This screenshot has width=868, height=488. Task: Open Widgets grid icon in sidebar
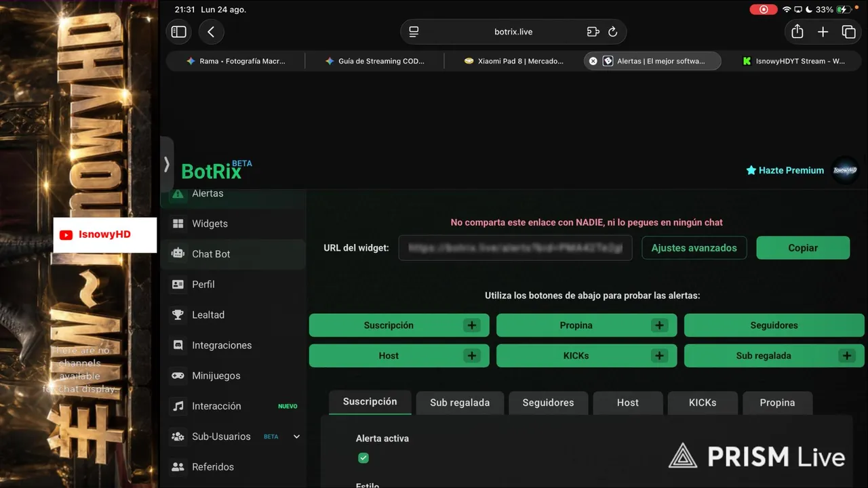(178, 224)
